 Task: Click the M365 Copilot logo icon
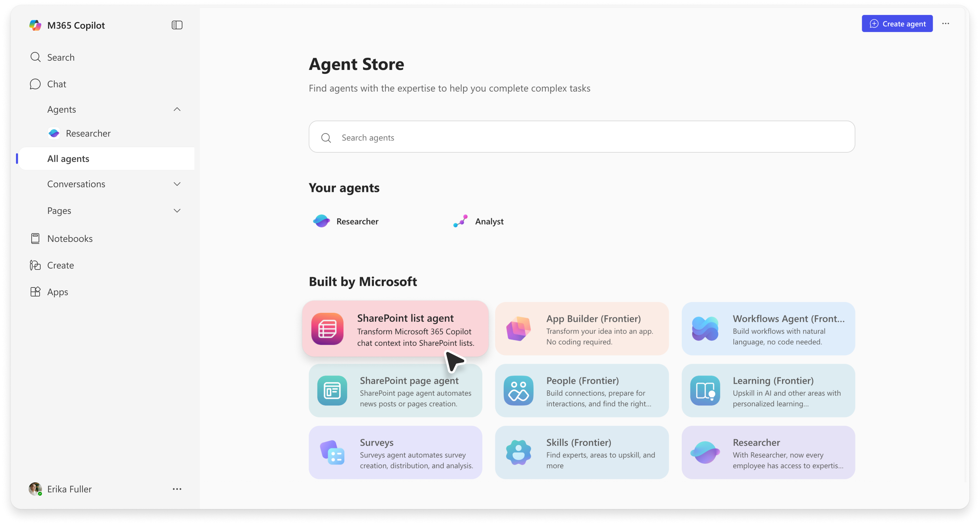35,25
